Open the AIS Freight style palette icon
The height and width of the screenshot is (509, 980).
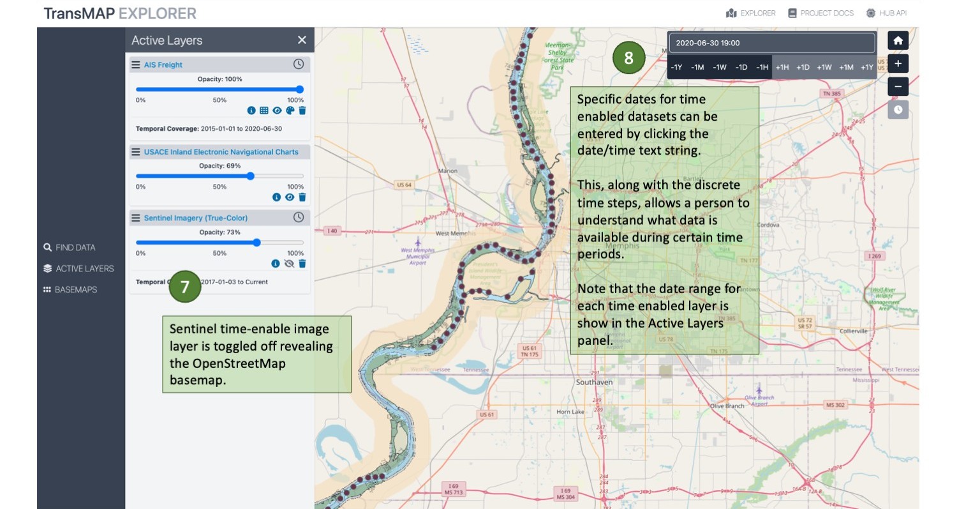point(290,110)
